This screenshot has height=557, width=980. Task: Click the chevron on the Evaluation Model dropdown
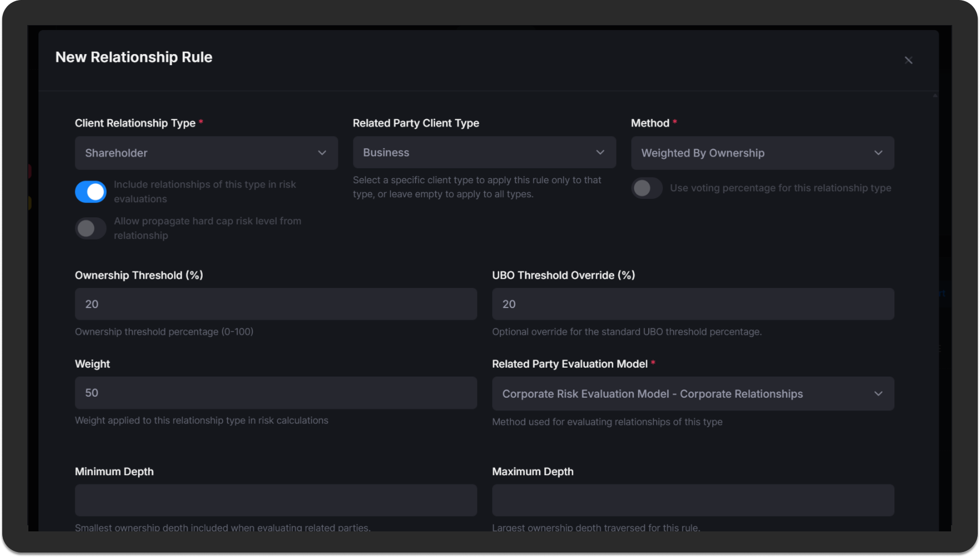click(x=879, y=393)
